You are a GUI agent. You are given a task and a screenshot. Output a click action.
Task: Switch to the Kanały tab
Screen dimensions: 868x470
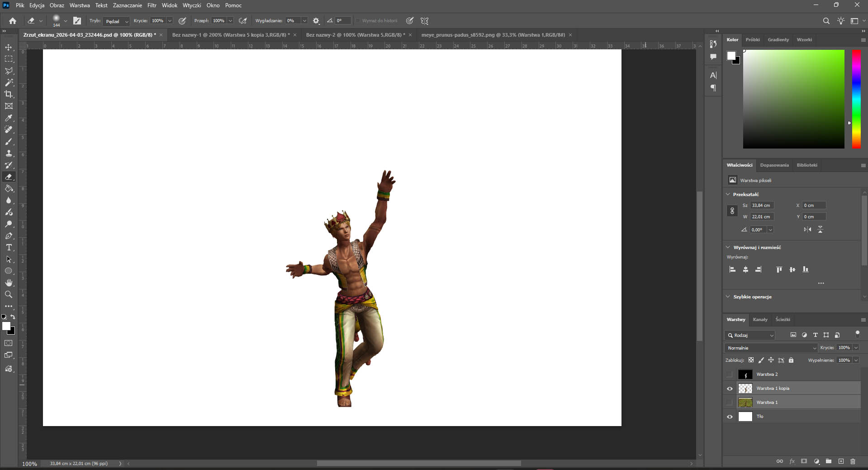click(x=760, y=320)
